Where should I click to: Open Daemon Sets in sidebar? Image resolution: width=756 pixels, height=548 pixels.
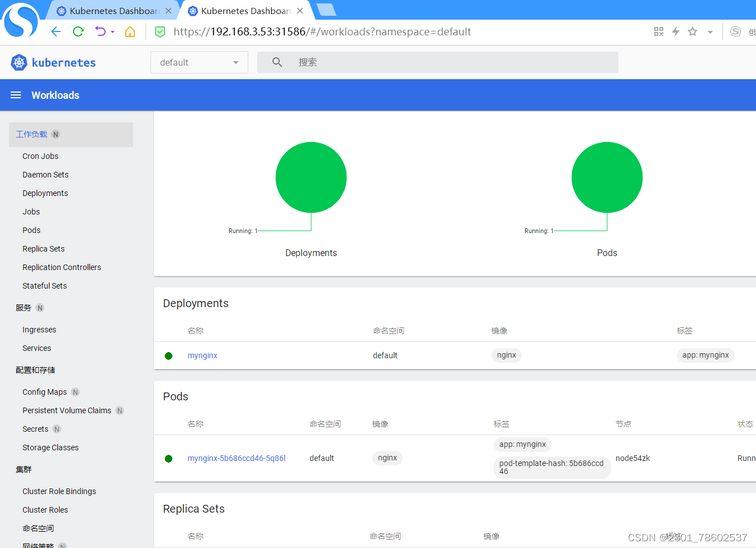coord(45,175)
